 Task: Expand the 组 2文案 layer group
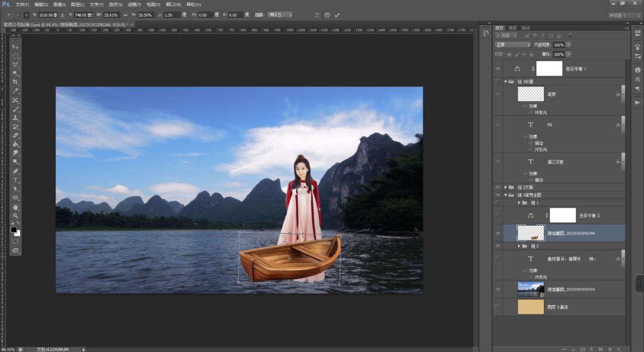506,187
